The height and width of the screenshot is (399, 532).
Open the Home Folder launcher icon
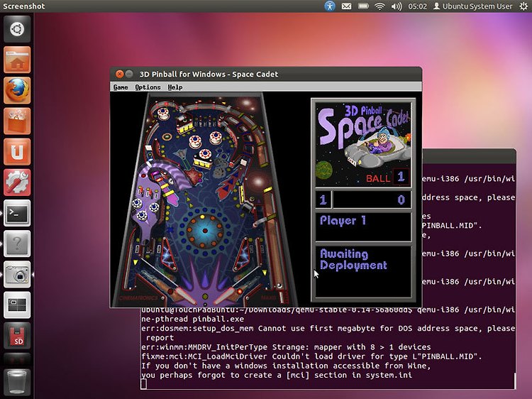(x=17, y=60)
